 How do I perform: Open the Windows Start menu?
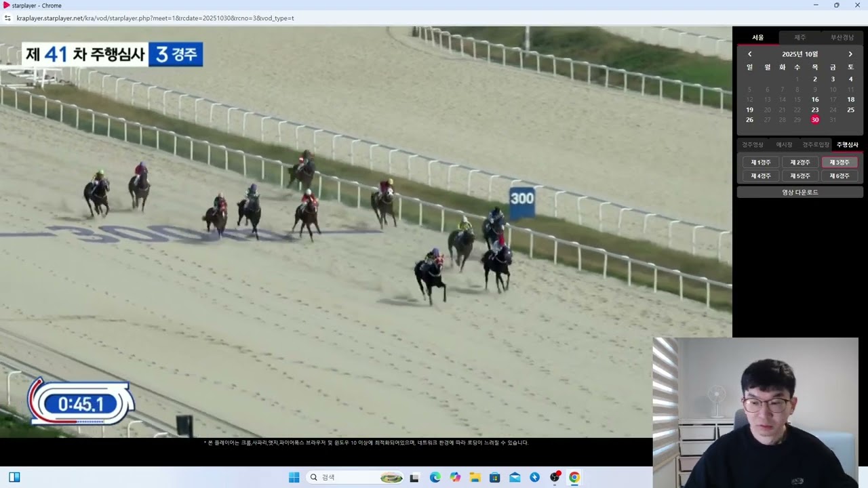click(294, 477)
